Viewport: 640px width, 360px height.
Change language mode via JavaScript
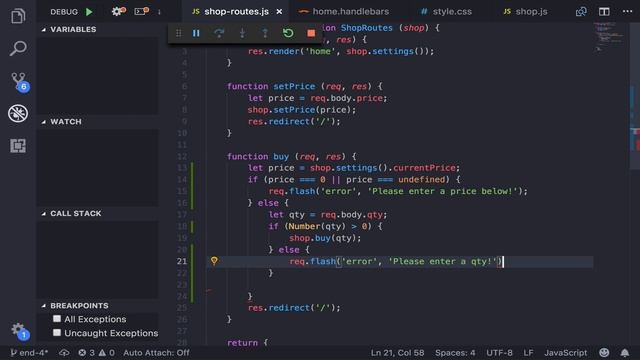pos(565,352)
